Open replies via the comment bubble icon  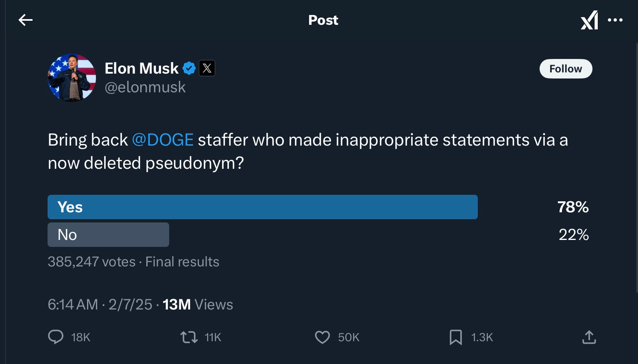coord(56,337)
